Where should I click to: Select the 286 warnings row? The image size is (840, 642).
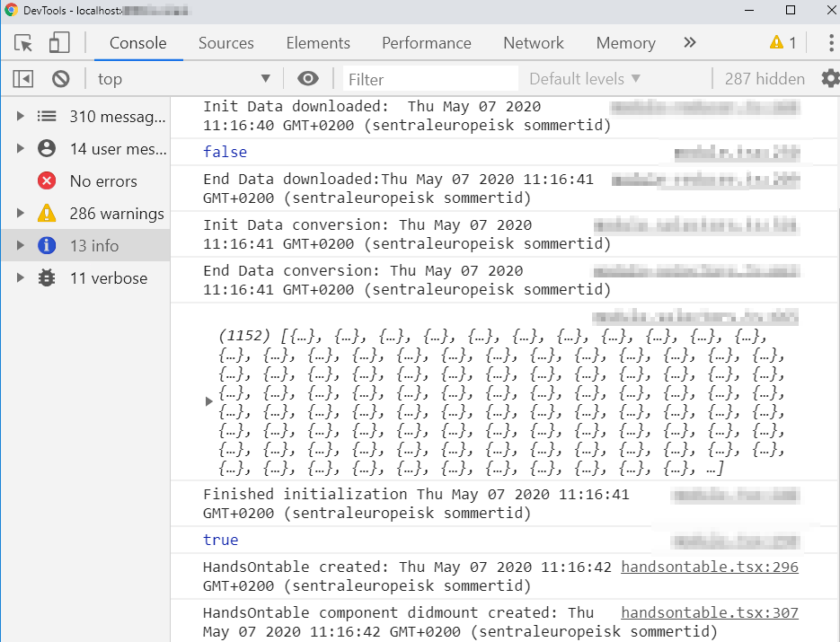[85, 213]
